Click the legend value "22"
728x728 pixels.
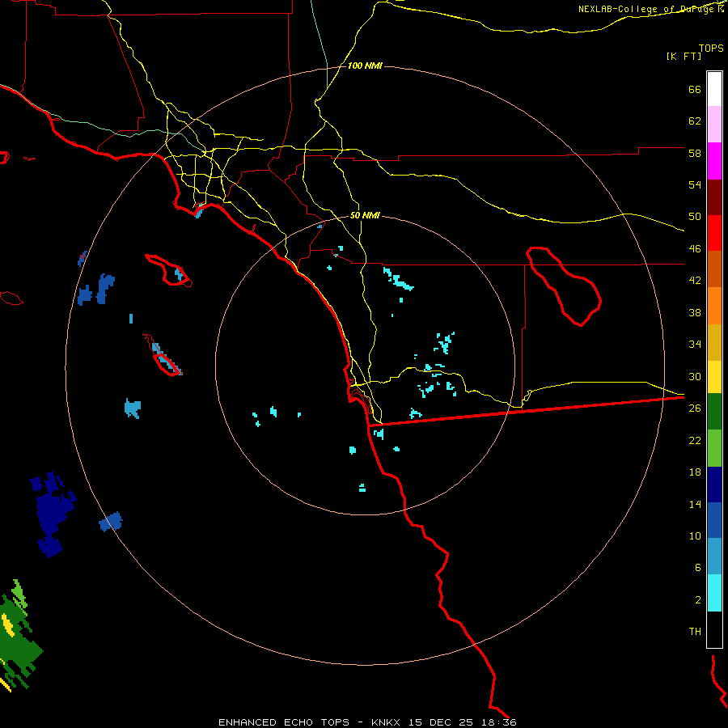coord(695,440)
